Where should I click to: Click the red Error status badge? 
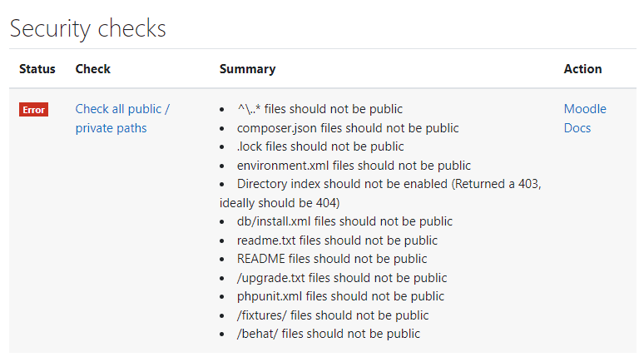pos(33,110)
